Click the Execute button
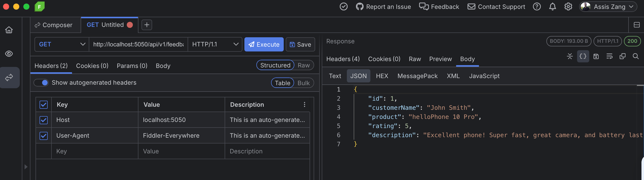Screen dimensions: 644x180 pos(264,44)
